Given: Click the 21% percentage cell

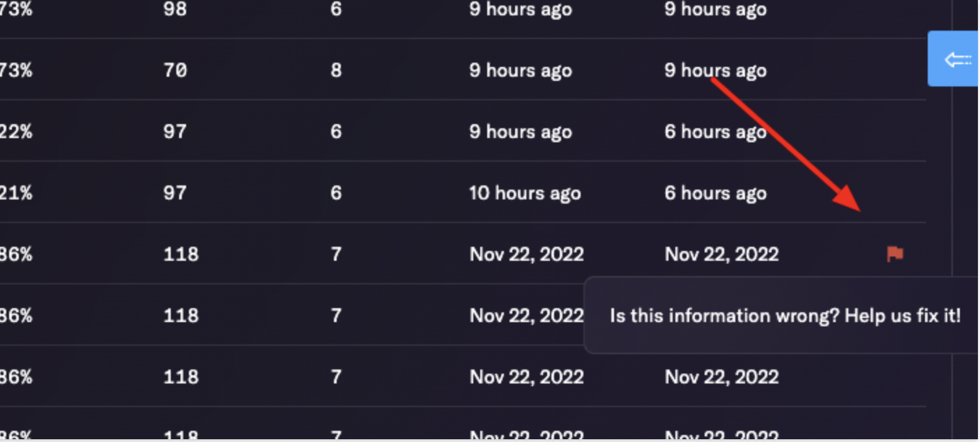Looking at the screenshot, I should pyautogui.click(x=15, y=193).
